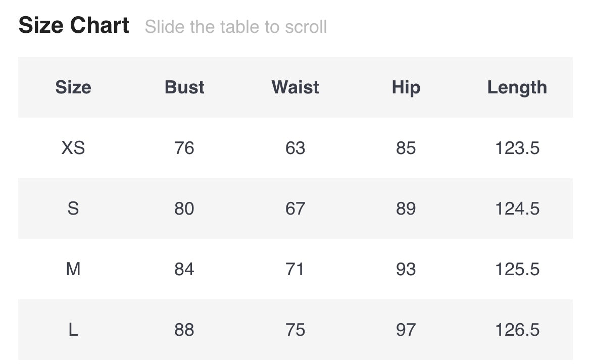This screenshot has height=364, width=591.
Task: Click the L hip value 97
Action: [406, 330]
